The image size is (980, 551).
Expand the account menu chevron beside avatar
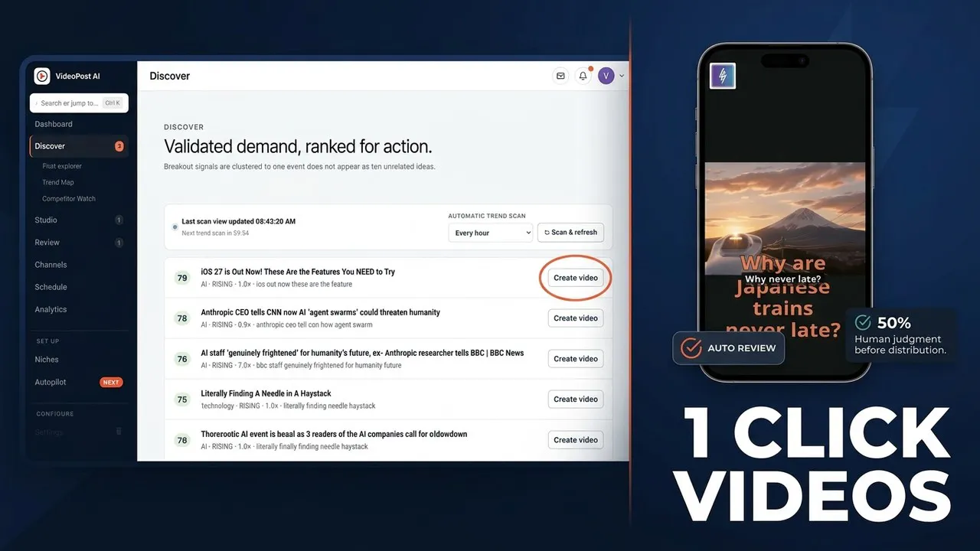pyautogui.click(x=622, y=76)
